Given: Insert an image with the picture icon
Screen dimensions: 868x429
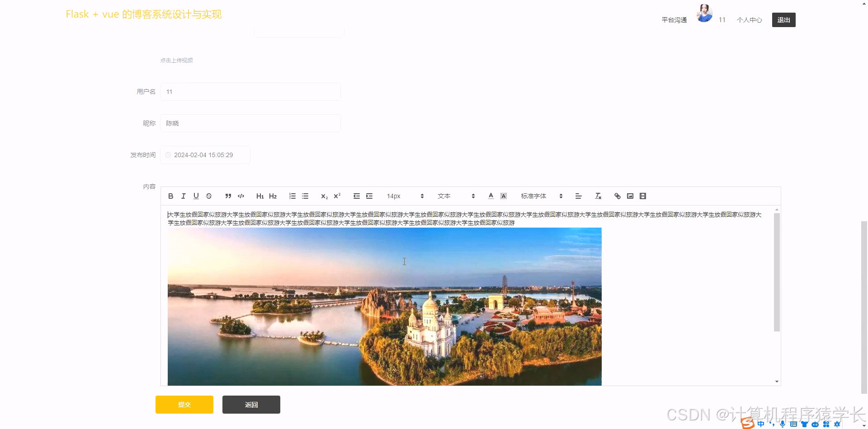Looking at the screenshot, I should [x=630, y=196].
